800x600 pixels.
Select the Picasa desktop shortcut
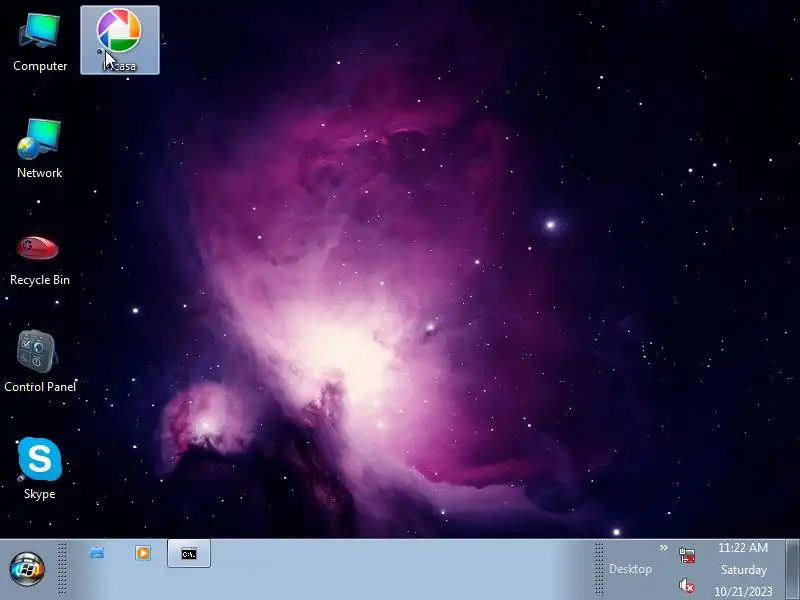120,40
